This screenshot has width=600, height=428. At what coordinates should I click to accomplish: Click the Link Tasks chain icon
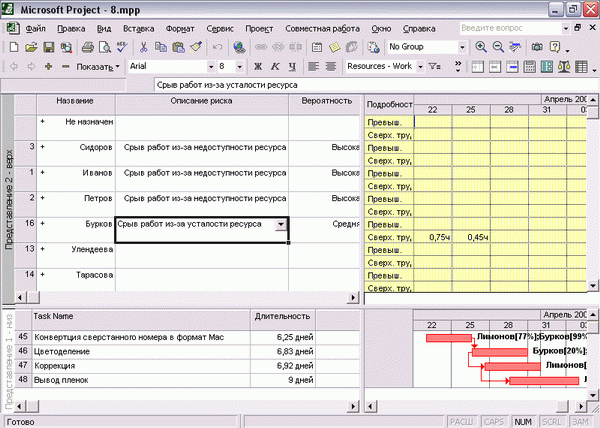261,47
